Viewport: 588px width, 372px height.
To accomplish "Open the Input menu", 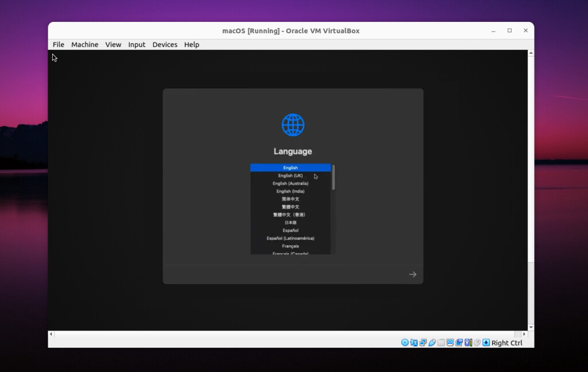I will pos(137,45).
